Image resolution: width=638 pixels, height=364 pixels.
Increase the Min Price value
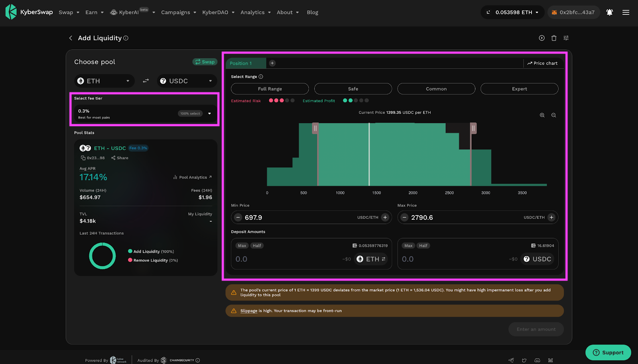[385, 217]
